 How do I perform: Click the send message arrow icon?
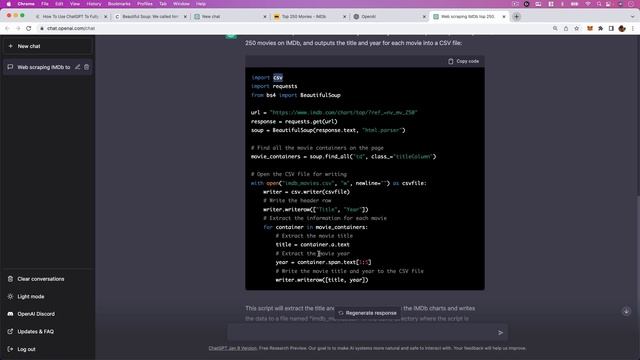500,333
